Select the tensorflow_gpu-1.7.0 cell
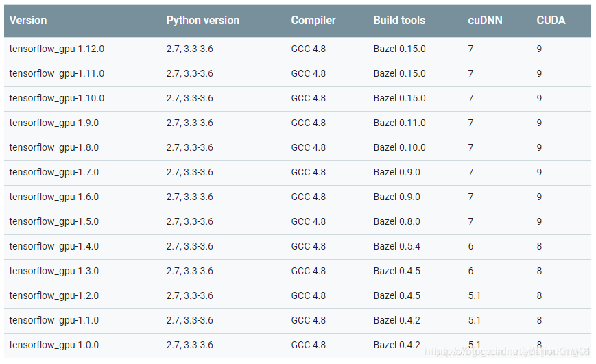 coord(54,173)
